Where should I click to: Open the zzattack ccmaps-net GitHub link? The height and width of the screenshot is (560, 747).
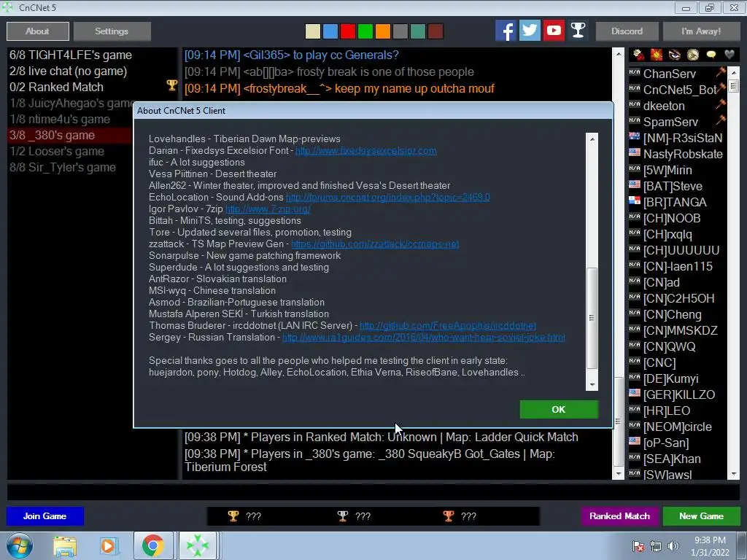375,244
